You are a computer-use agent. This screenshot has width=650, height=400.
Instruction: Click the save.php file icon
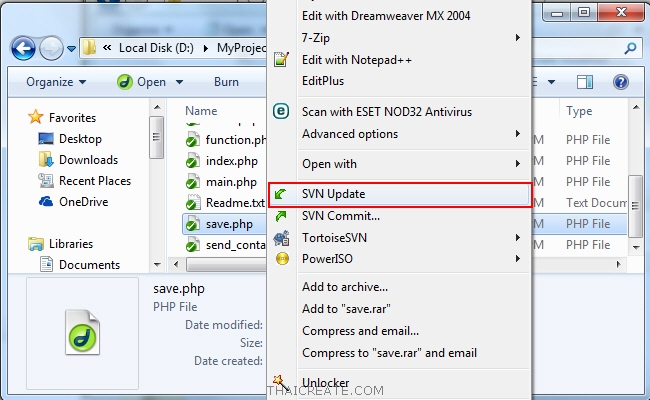click(192, 224)
